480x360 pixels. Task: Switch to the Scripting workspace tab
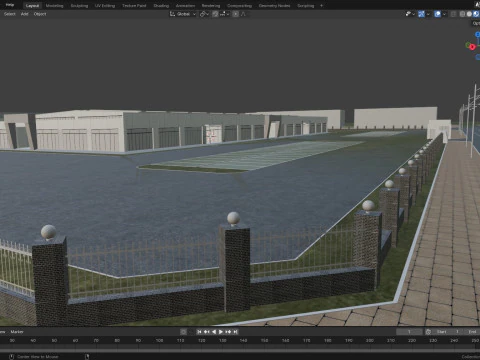[x=306, y=6]
